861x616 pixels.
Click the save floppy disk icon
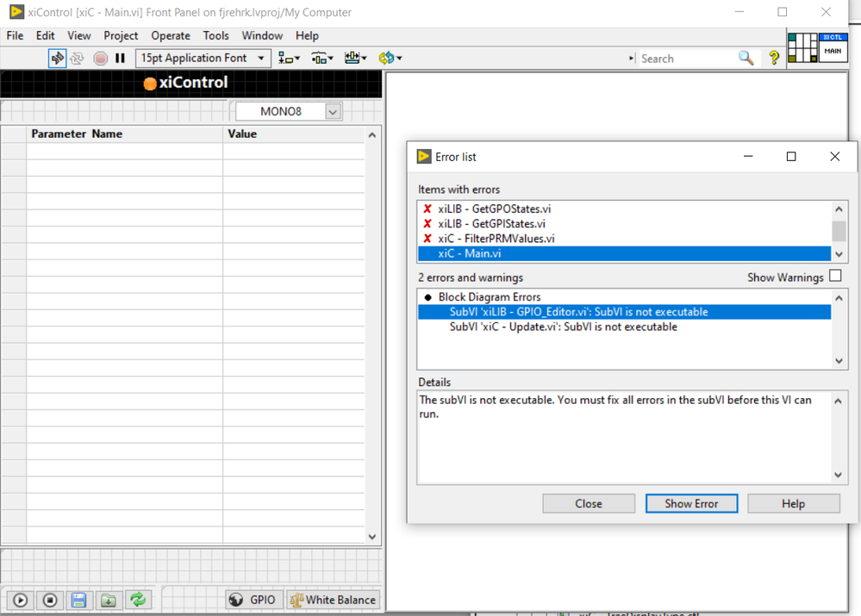(x=78, y=600)
